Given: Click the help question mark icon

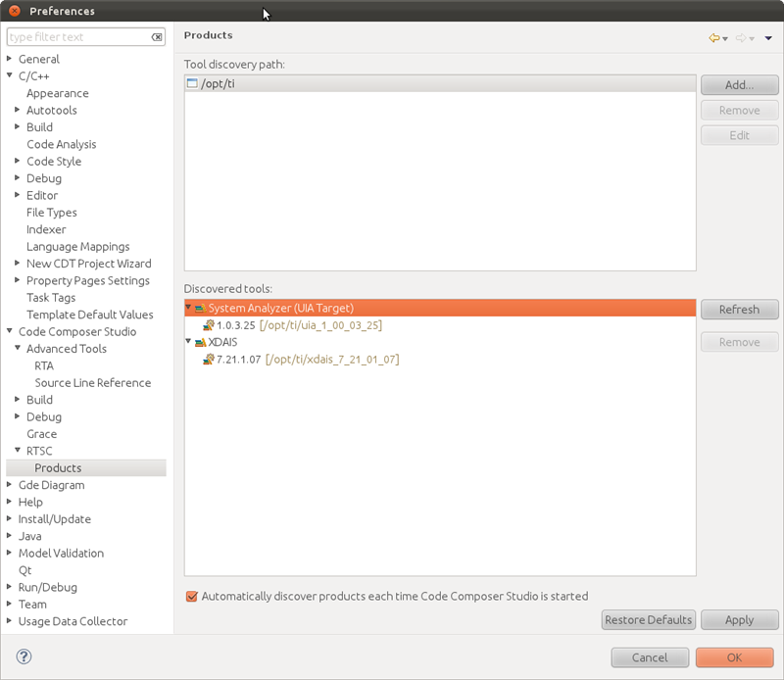Looking at the screenshot, I should 24,656.
